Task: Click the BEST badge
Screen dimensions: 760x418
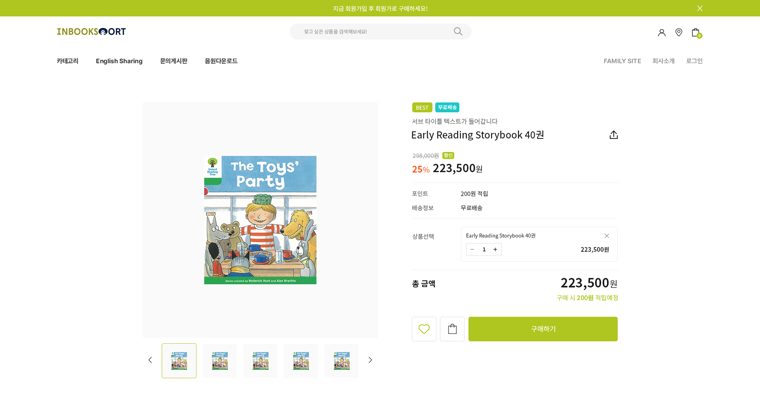Action: pyautogui.click(x=422, y=108)
